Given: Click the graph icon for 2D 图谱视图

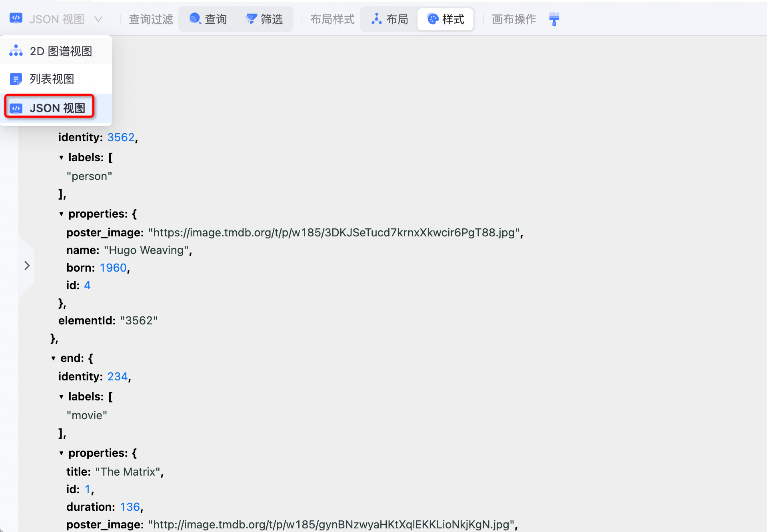Looking at the screenshot, I should point(16,51).
